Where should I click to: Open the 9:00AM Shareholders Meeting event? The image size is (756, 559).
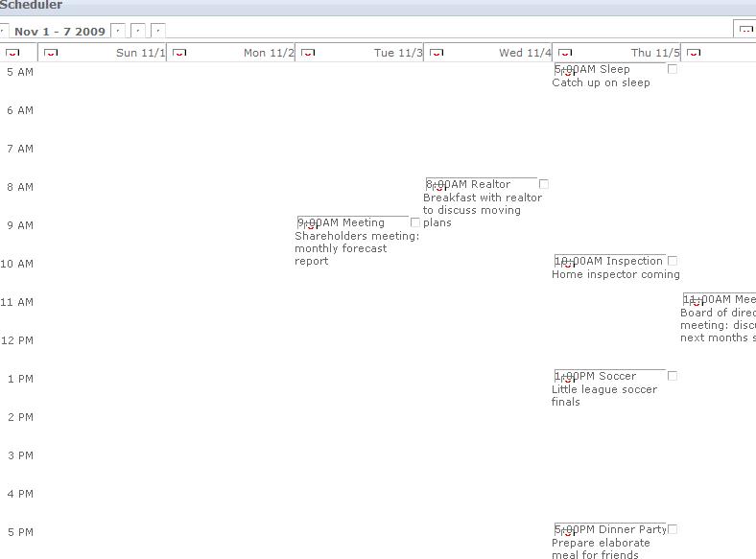point(356,242)
